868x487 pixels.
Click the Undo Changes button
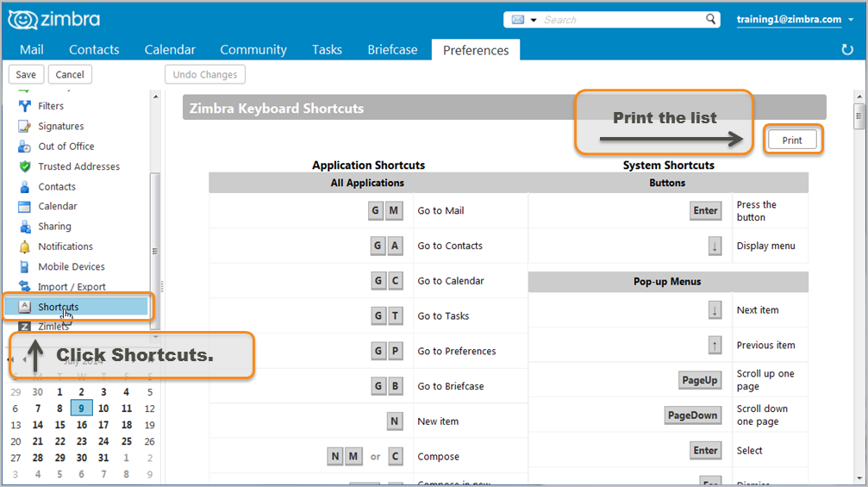pos(205,74)
